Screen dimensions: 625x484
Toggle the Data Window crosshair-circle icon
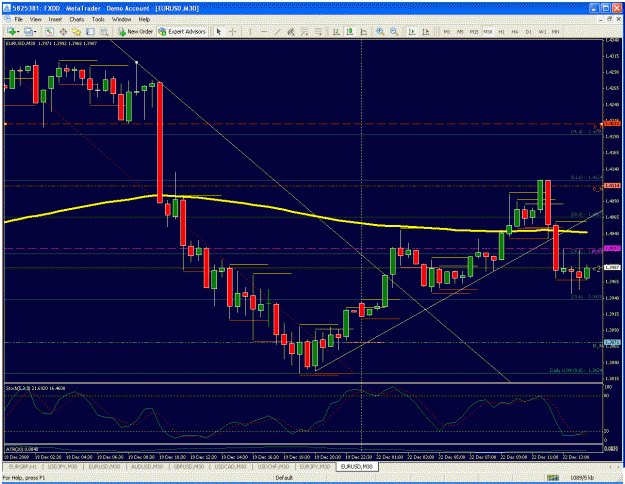[63, 31]
